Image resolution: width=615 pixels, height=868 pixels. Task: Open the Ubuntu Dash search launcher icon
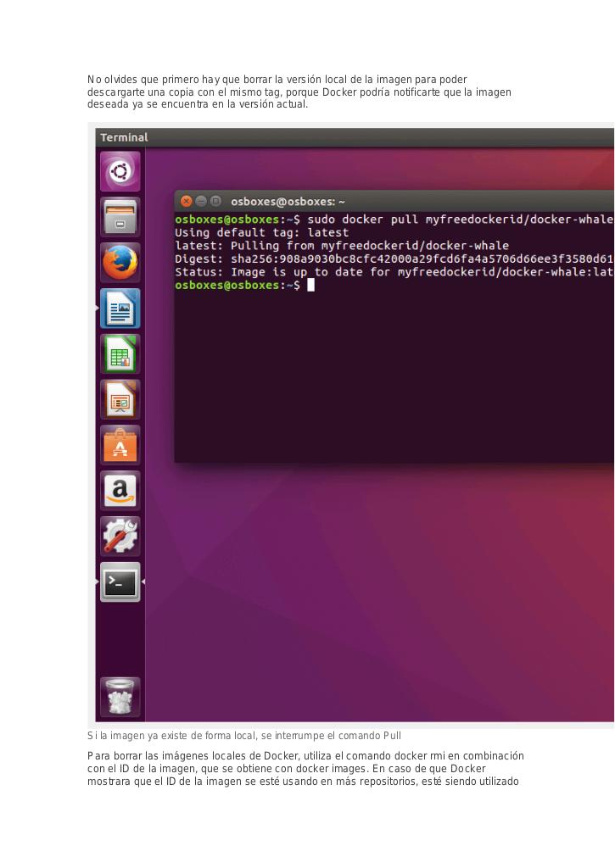coord(120,171)
